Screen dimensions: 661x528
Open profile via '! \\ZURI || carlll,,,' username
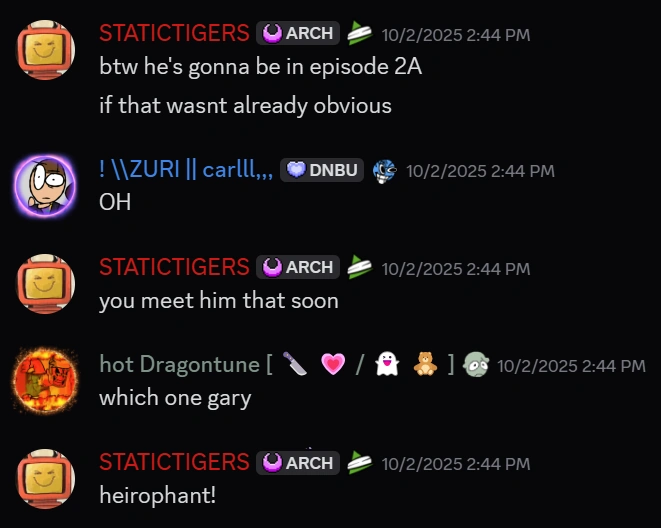tap(186, 170)
